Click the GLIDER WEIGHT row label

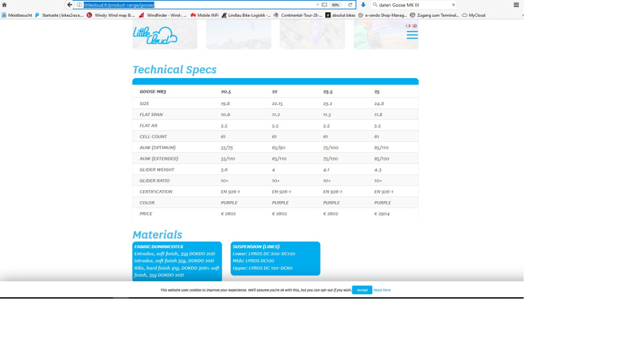157,170
